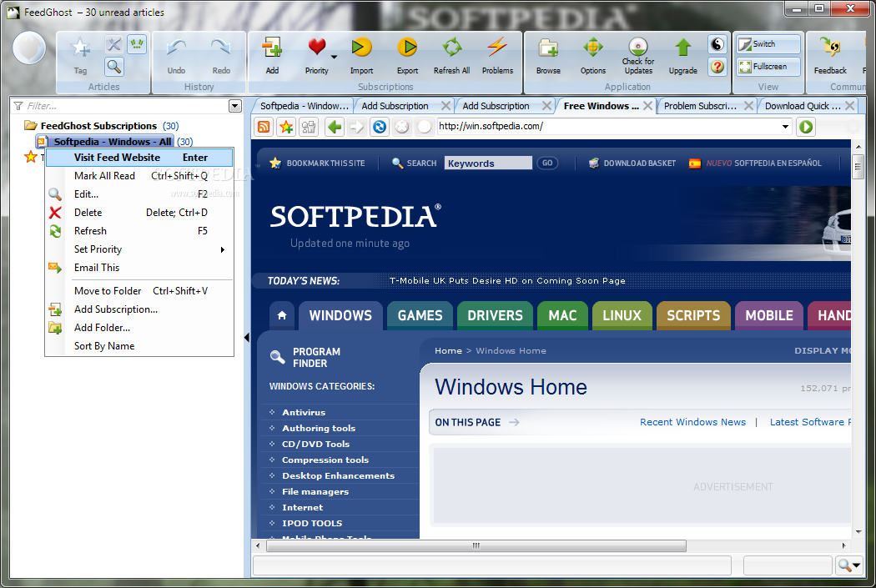This screenshot has height=588, width=876.
Task: Choose Edit... in context menu
Action: tap(139, 194)
